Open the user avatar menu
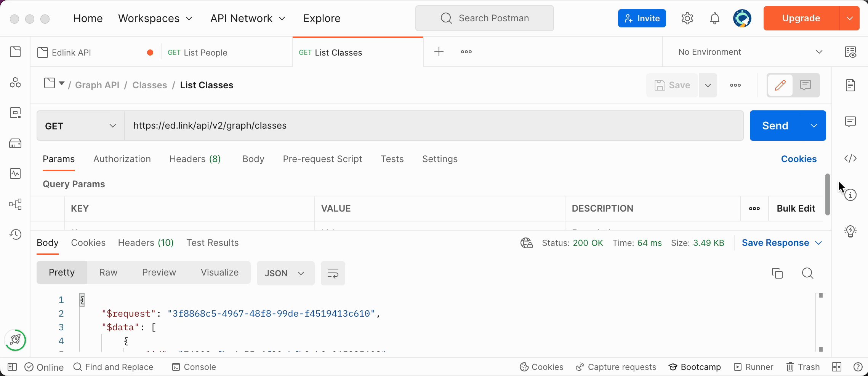The image size is (868, 376). (742, 18)
